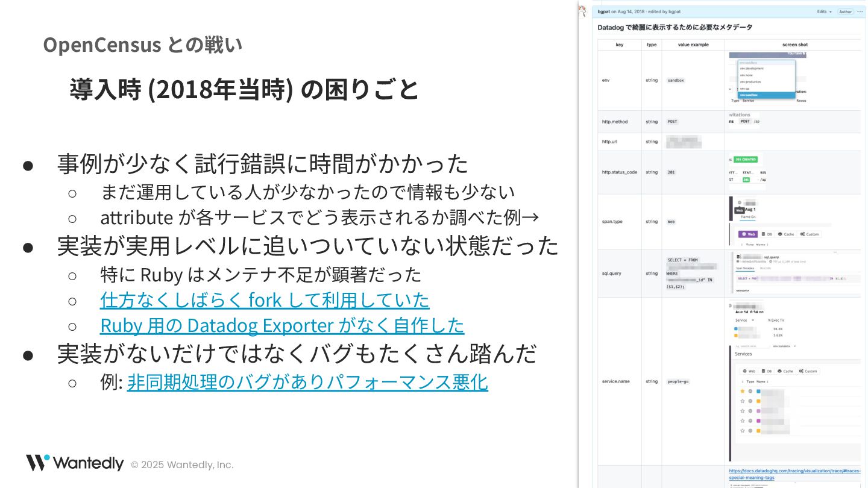Open the Service column dropdown above % Exec
The width and height of the screenshot is (868, 488).
coord(744,320)
